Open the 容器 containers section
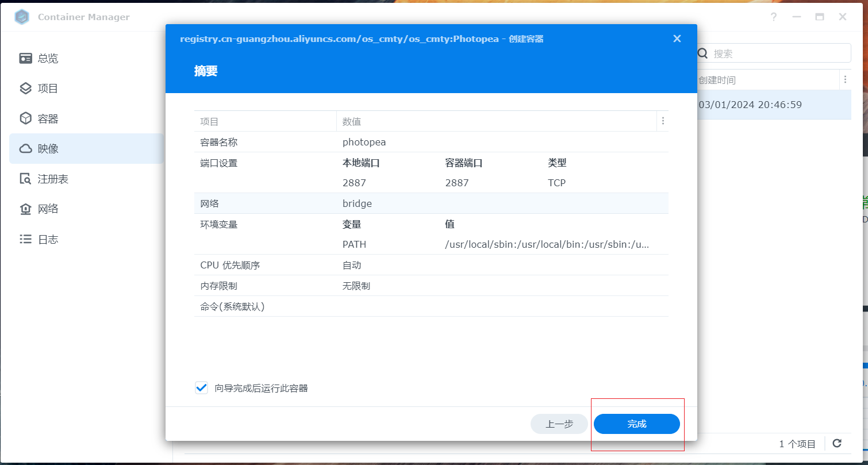 click(86, 119)
